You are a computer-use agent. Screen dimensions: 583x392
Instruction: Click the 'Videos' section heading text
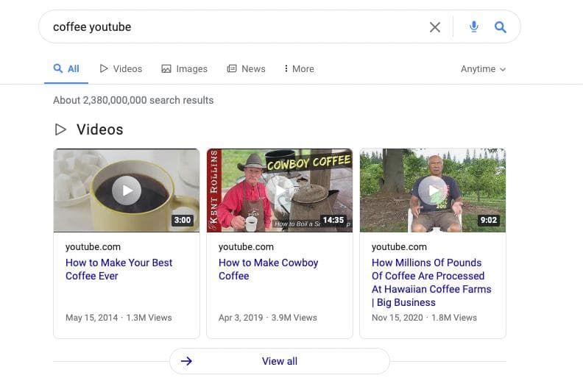click(99, 129)
